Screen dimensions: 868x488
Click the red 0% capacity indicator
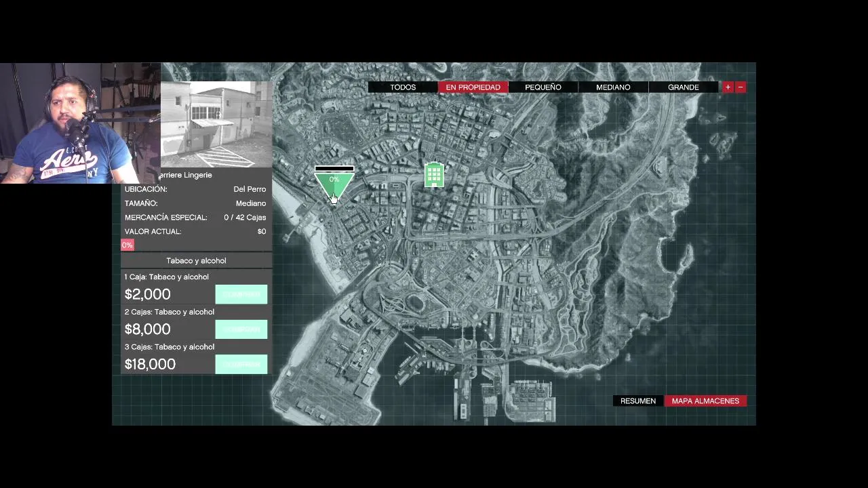tap(127, 245)
